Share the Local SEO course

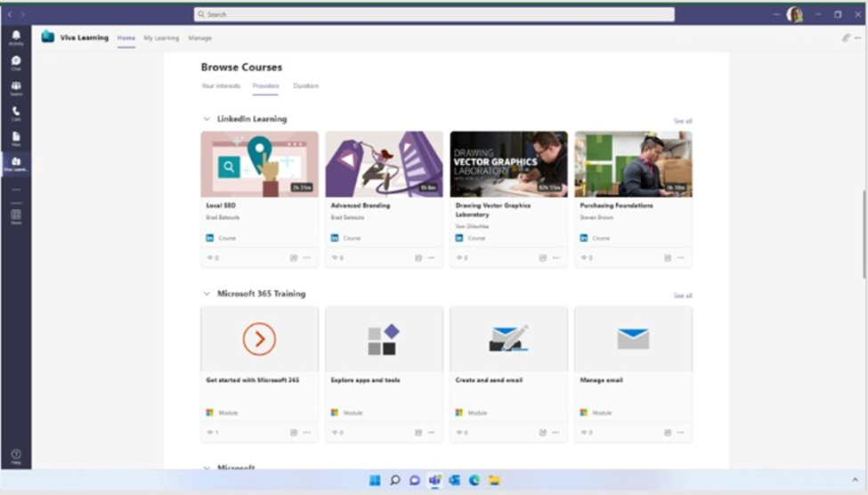coord(294,257)
